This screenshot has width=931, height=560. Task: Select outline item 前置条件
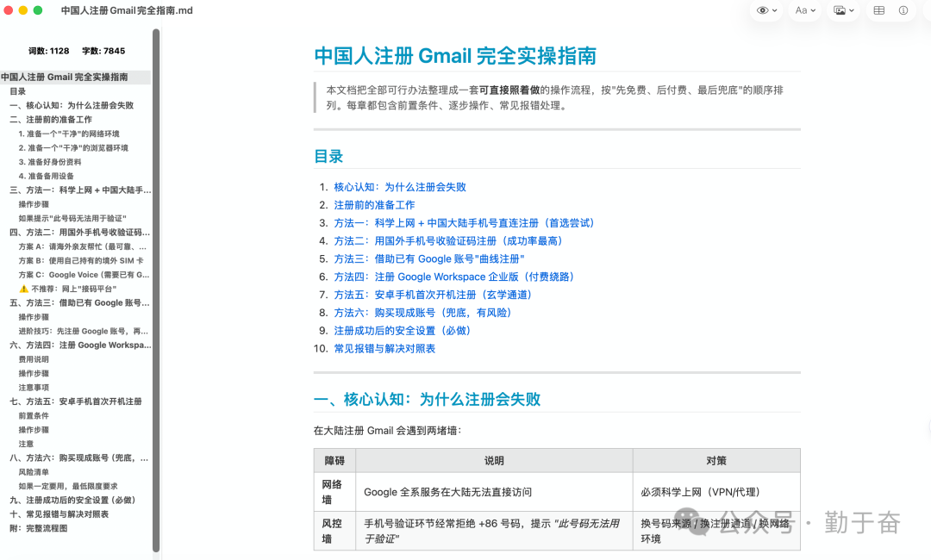click(x=34, y=416)
